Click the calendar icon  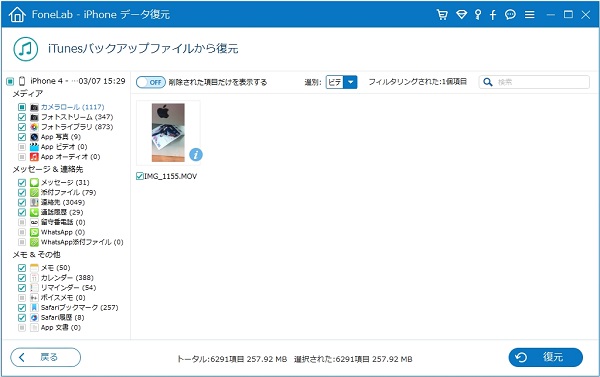[x=34, y=278]
